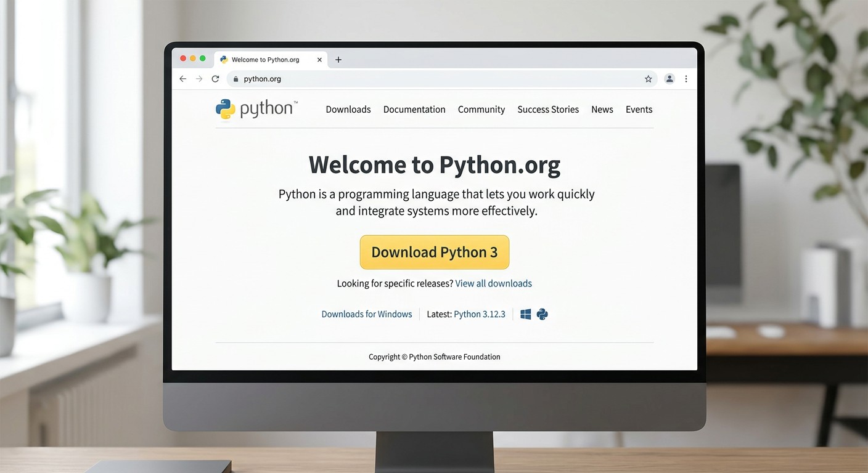Click the Welcome to Python.org heading
The width and height of the screenshot is (868, 473).
pos(435,165)
